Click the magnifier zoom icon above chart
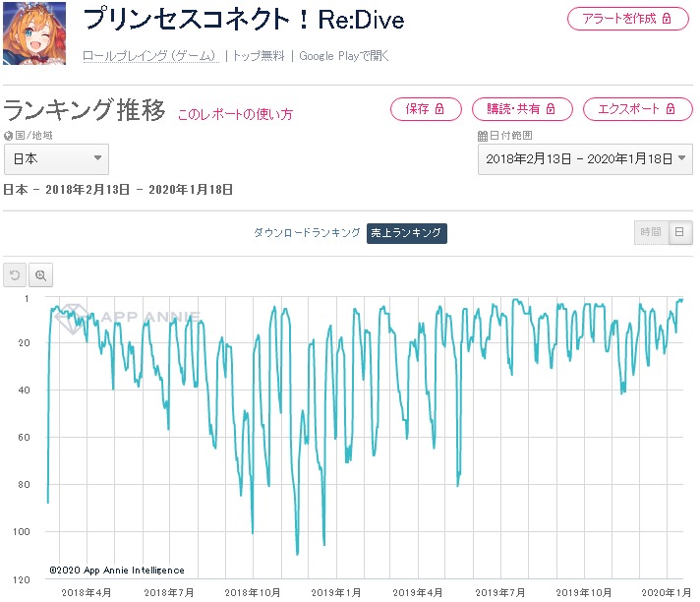700x602 pixels. [40, 274]
